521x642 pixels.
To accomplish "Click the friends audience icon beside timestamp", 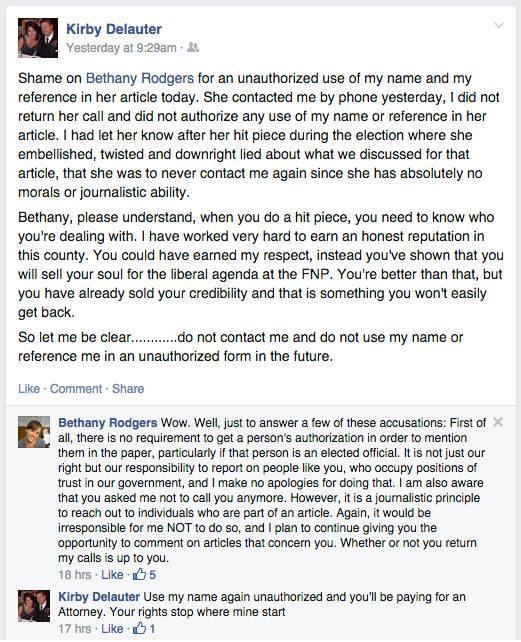I will 193,47.
